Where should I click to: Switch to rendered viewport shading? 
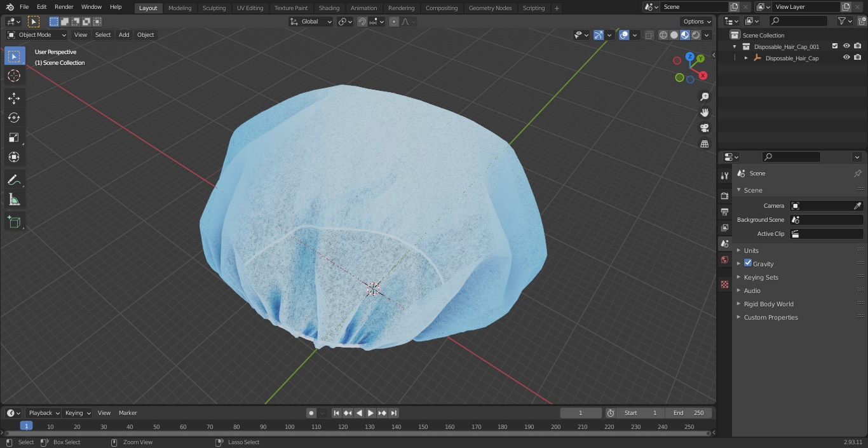[696, 35]
